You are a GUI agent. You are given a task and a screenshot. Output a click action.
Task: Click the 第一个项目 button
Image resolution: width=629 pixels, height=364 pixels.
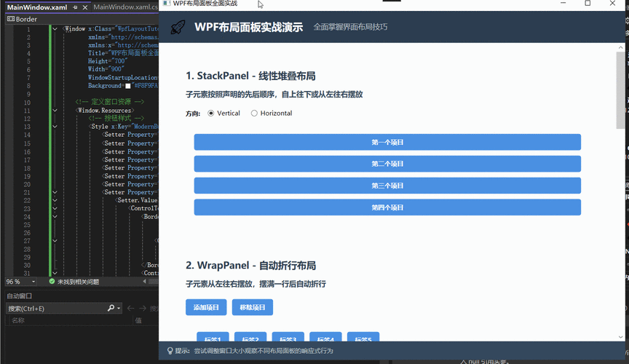coord(387,142)
